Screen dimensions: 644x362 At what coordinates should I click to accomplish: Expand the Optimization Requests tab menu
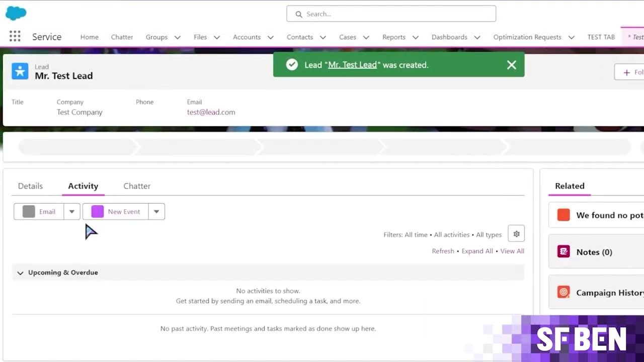(572, 37)
